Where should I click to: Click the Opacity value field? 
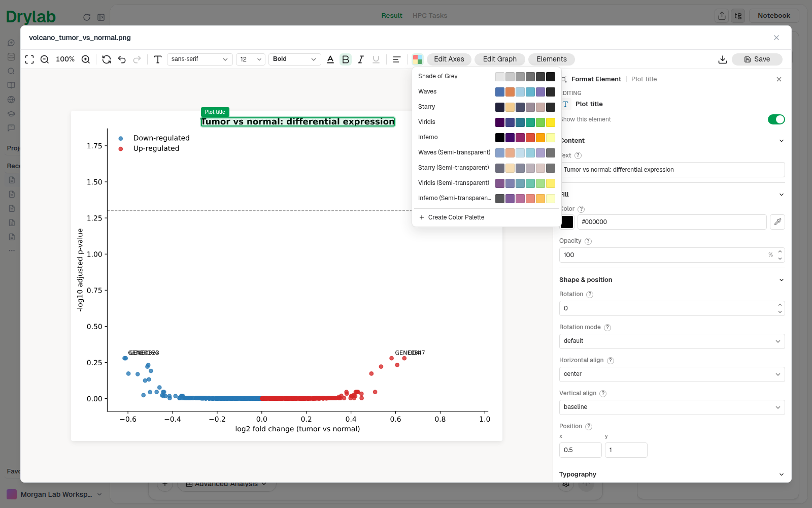[672, 255]
